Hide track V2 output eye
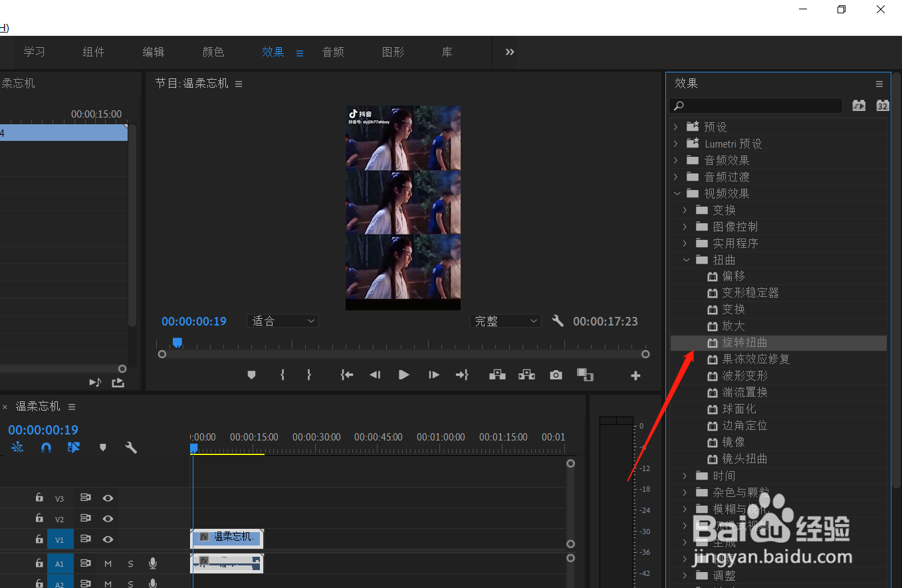This screenshot has width=902, height=588. click(108, 518)
